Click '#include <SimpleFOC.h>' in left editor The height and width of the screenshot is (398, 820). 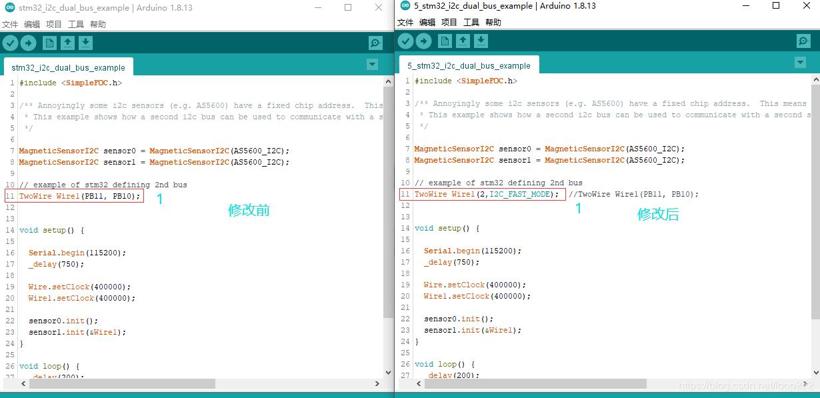(71, 83)
